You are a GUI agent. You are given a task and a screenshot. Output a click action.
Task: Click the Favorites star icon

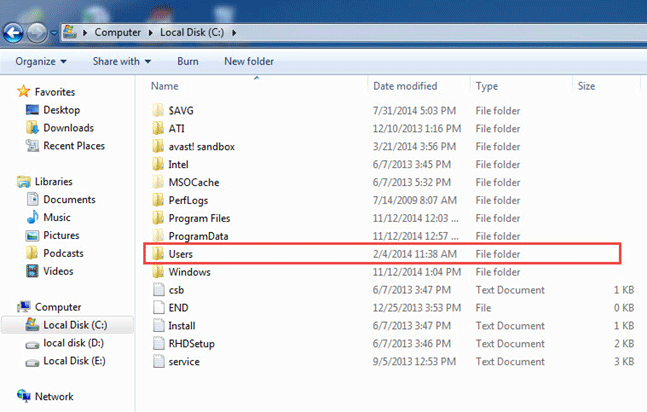point(24,91)
